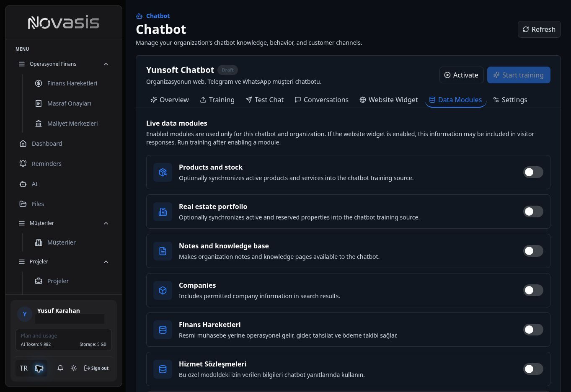Click the Müşteriler building icon sub-item
Viewport: 571px width, 392px height.
pos(39,242)
